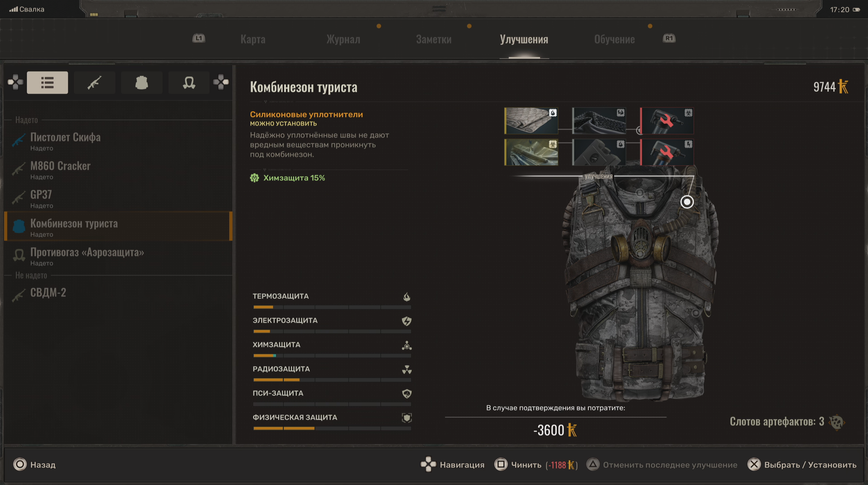The height and width of the screenshot is (485, 868).
Task: Filter the list by armor suit icon
Action: click(x=141, y=83)
